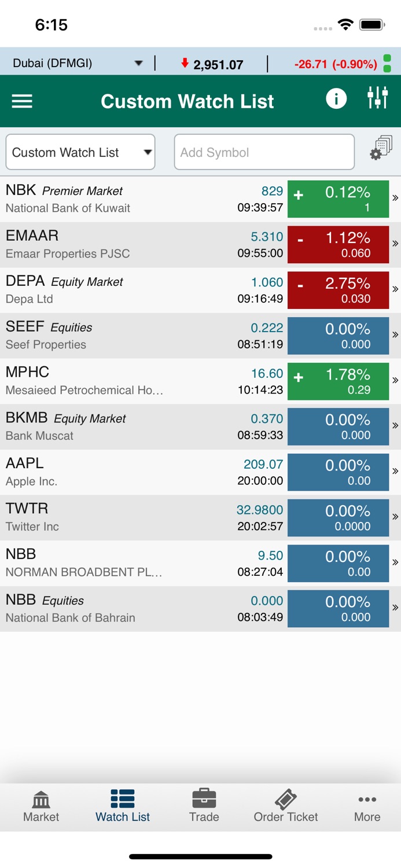Tap the green market status indicator
This screenshot has height=868, width=401.
coord(388,63)
